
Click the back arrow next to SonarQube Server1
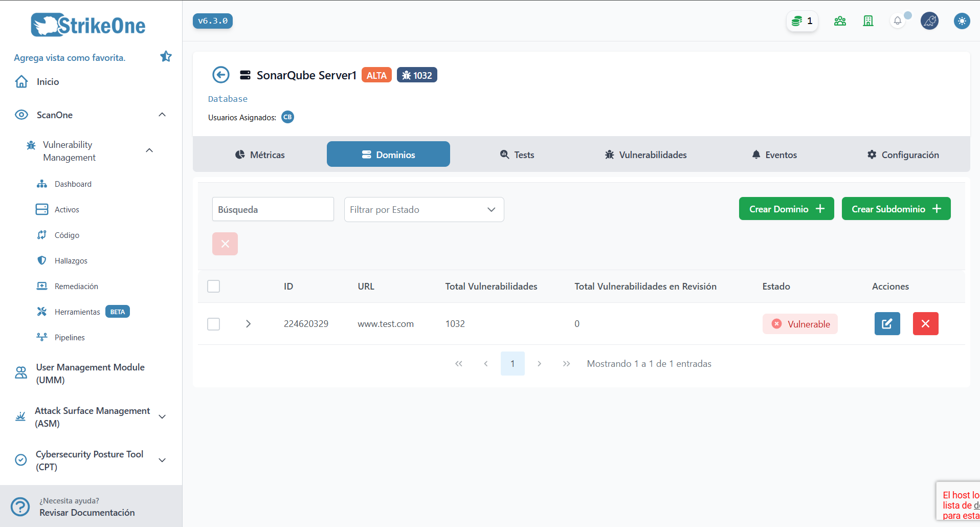click(x=220, y=75)
